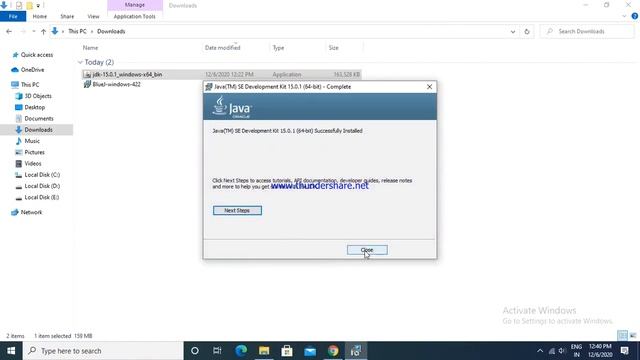Screen dimensions: 640x360
Task: Click the BlueJ installer file icon
Action: pyautogui.click(x=87, y=84)
